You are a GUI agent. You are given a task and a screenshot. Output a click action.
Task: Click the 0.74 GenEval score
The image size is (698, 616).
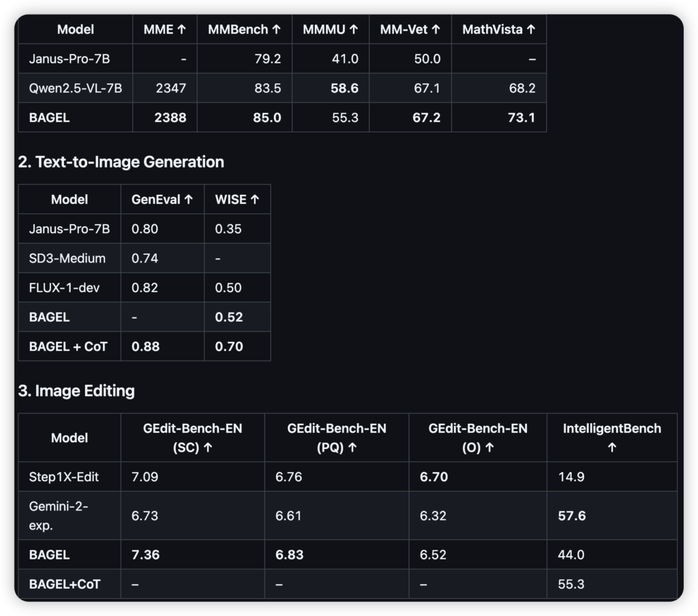point(145,258)
